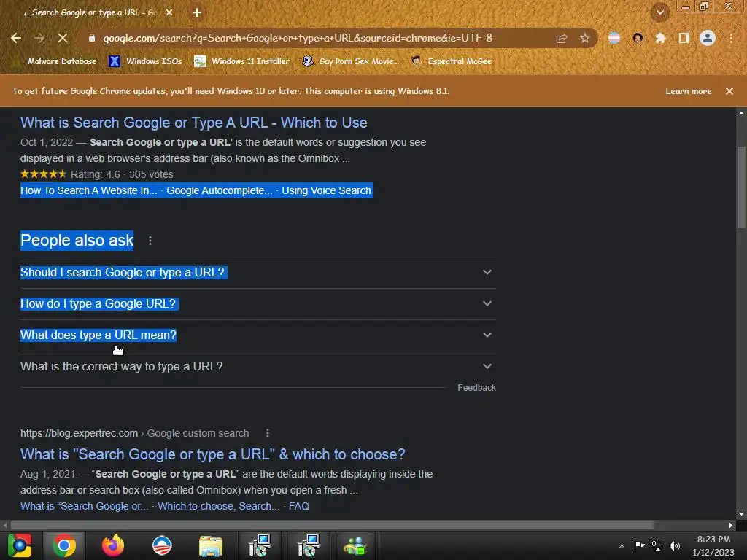Dismiss the Chrome update notice
Screen dimensions: 747x560
pos(729,91)
